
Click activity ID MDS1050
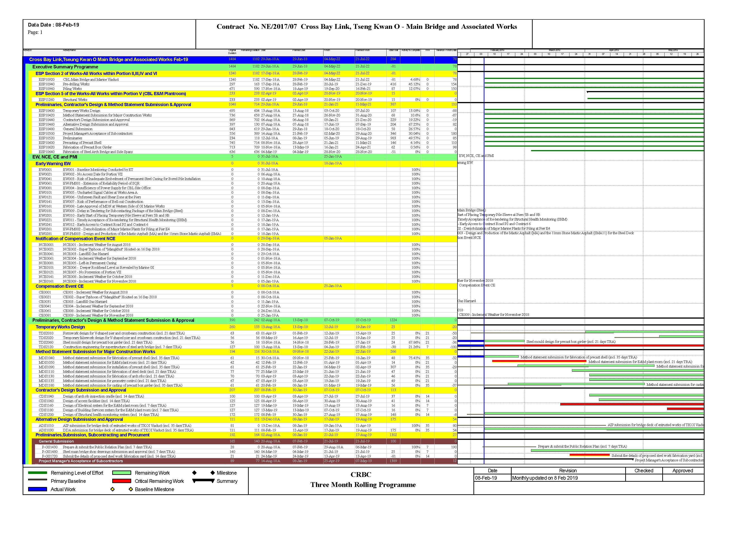coord(46,363)
